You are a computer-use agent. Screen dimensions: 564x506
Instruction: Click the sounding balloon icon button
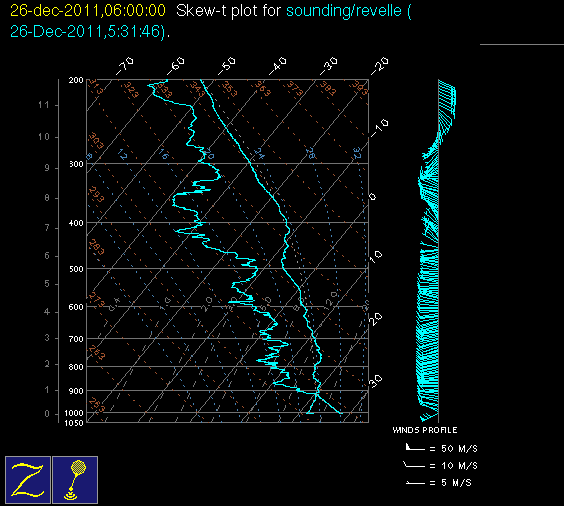[x=75, y=480]
